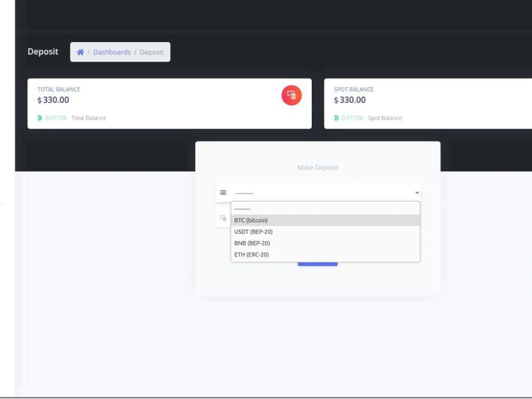This screenshot has height=399, width=532.
Task: Click the red wallet icon in Total Balance card
Action: coord(292,95)
